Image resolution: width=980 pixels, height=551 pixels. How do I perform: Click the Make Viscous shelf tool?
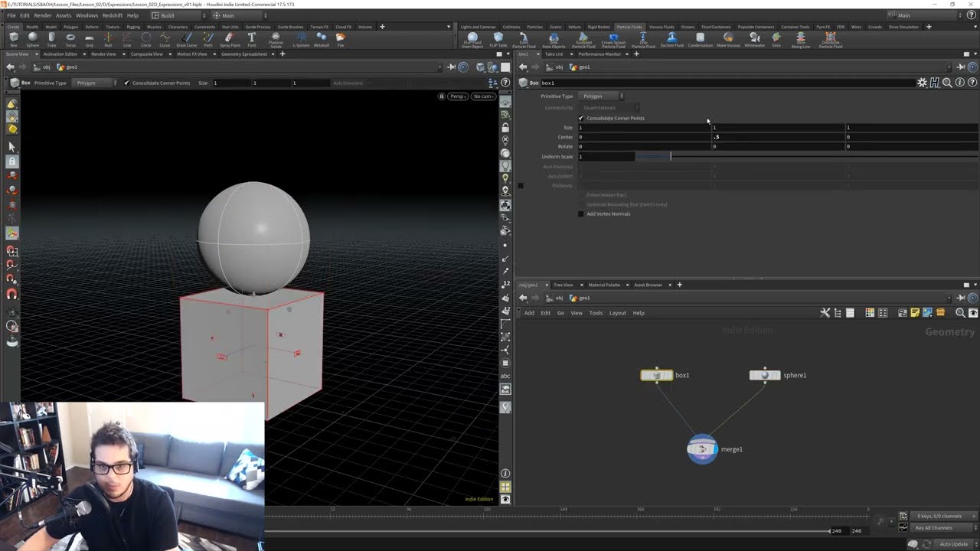[x=728, y=39]
